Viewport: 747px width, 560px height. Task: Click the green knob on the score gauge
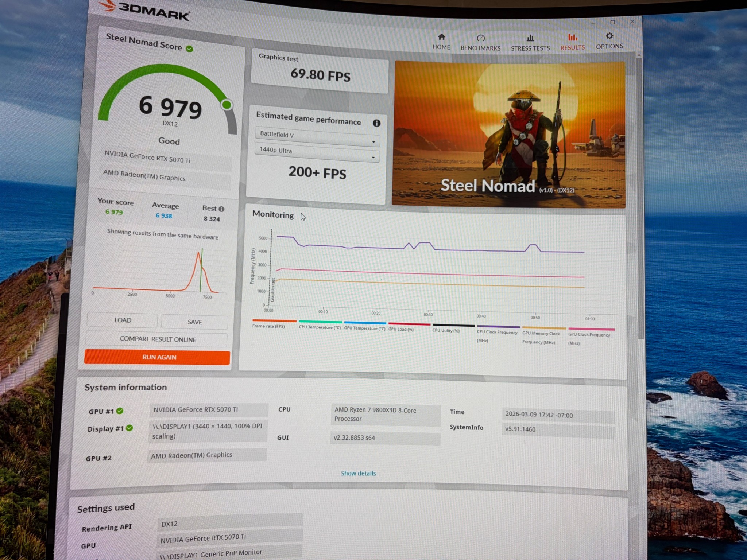tap(227, 105)
